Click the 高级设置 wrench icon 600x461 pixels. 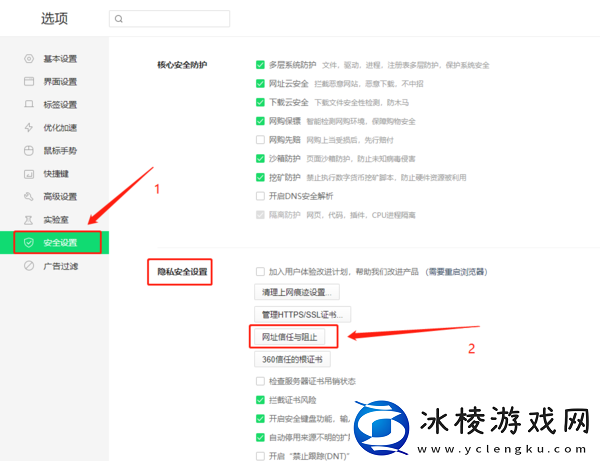coord(29,197)
